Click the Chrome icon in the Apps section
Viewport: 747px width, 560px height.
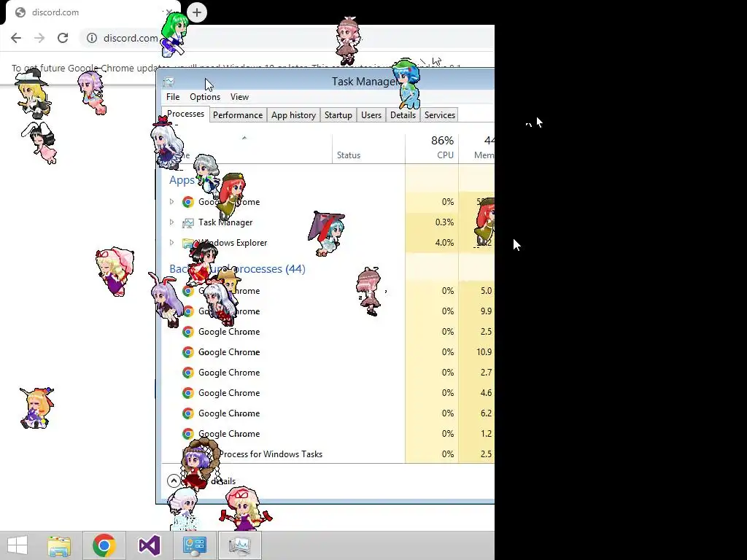tap(188, 202)
